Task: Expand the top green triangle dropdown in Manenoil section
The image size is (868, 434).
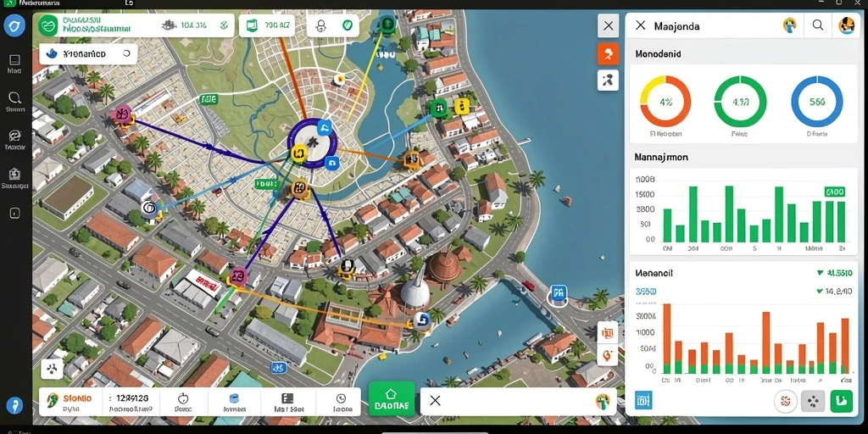Action: [820, 273]
